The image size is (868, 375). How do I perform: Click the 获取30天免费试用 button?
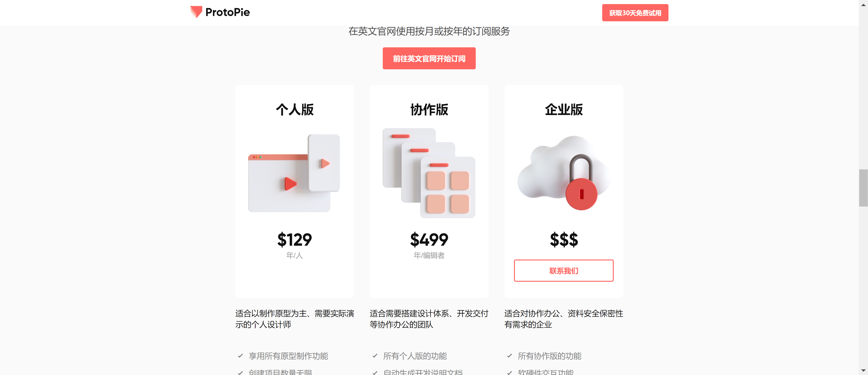point(635,13)
